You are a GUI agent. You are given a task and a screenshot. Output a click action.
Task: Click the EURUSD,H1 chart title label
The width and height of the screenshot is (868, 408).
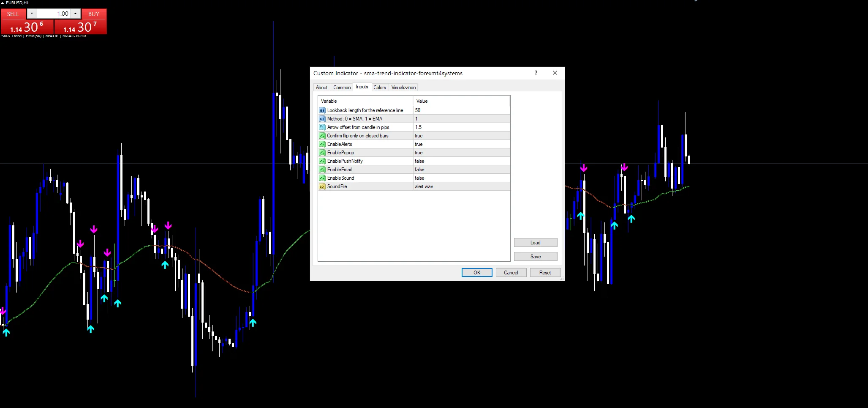click(17, 3)
